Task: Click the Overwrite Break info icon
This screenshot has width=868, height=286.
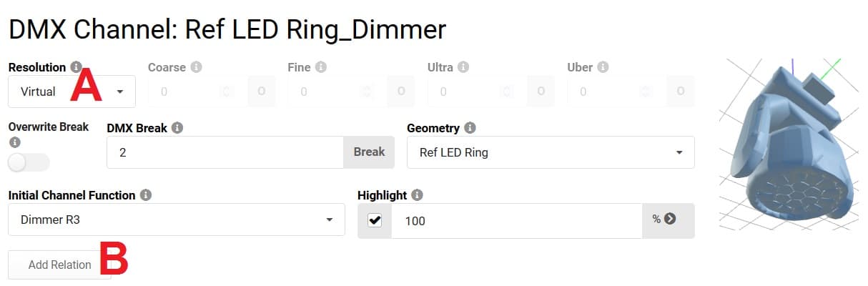Action: (14, 142)
